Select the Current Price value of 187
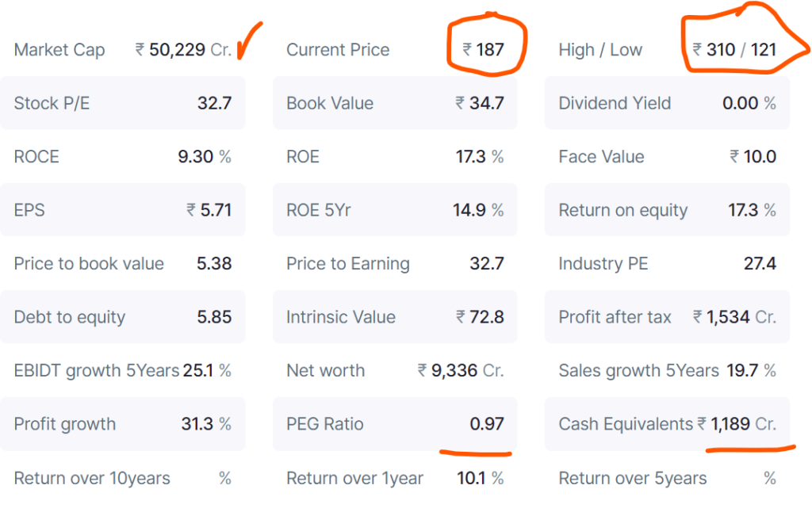The image size is (812, 512). click(485, 50)
